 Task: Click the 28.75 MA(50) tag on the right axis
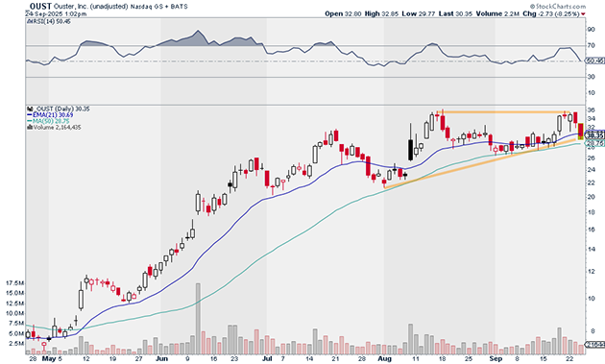(594, 144)
